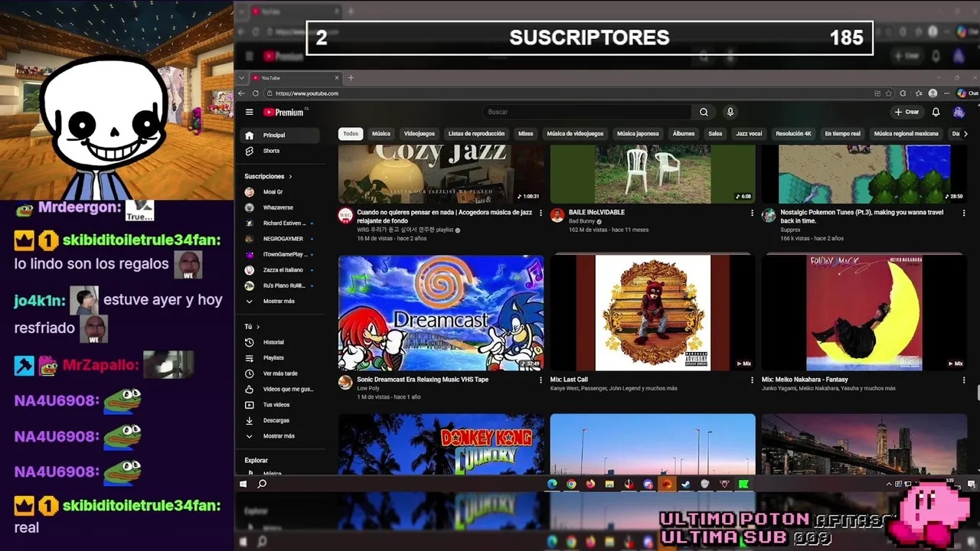Viewport: 980px width, 551px height.
Task: Start voice search with the microphone icon
Action: point(730,112)
